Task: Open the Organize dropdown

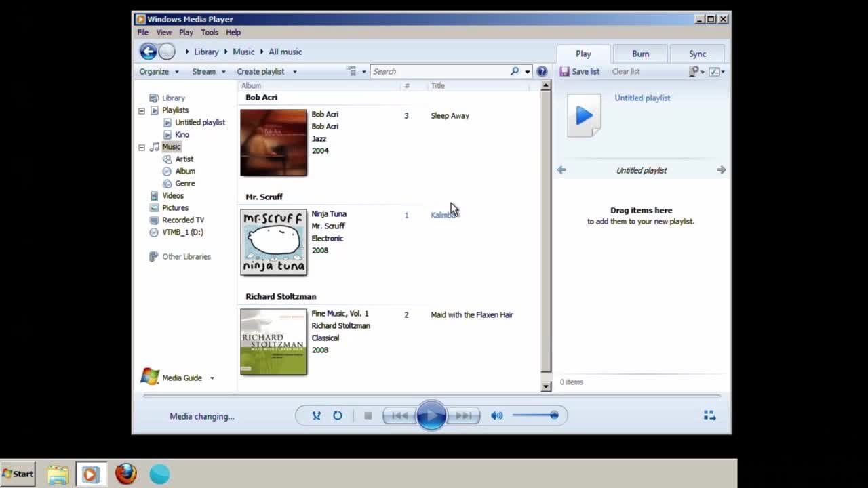Action: click(159, 71)
